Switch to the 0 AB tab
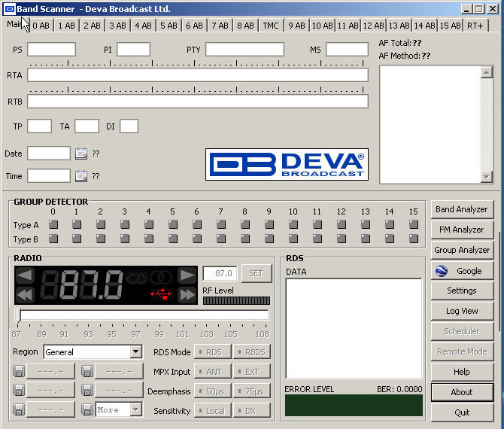The width and height of the screenshot is (504, 429). [41, 26]
